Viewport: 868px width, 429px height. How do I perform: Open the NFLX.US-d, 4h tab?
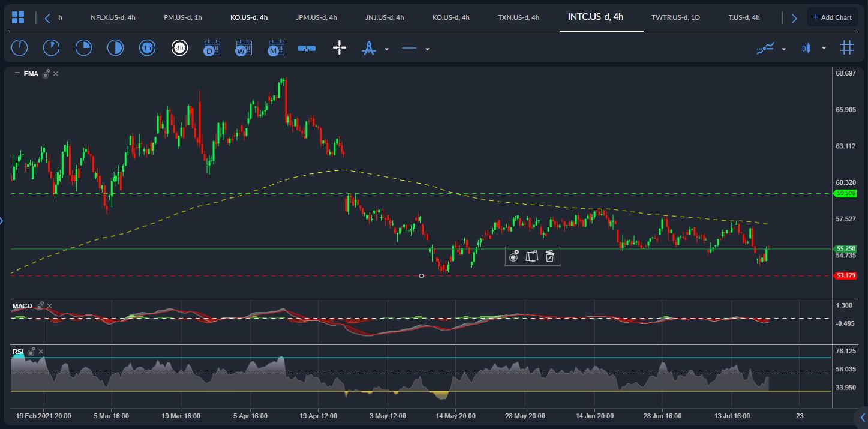(113, 17)
